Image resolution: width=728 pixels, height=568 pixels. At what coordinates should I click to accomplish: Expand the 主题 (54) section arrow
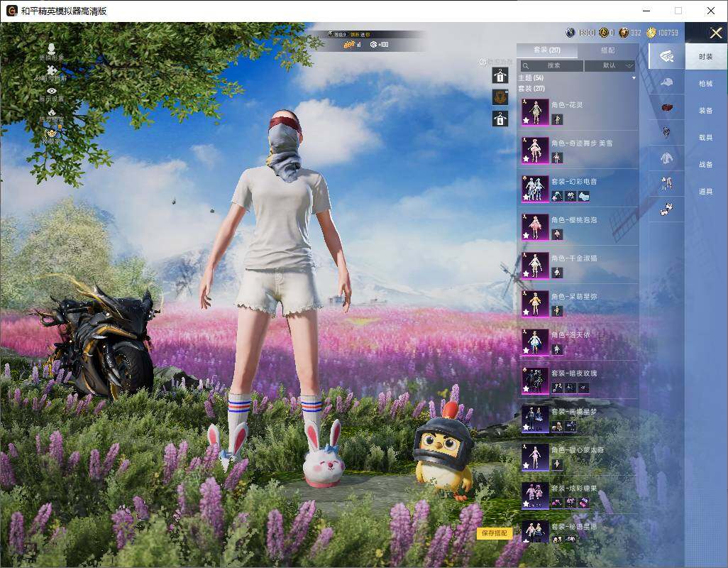(x=634, y=79)
